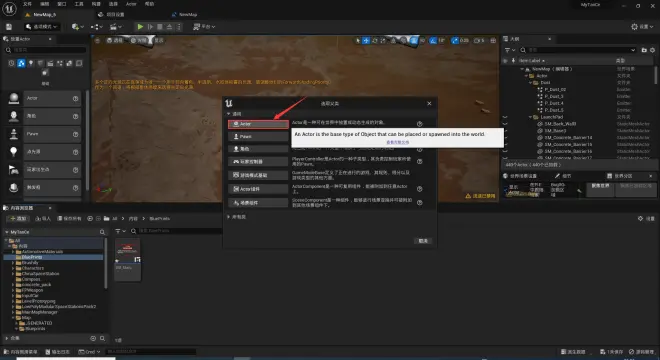
Task: Choose Scene Component parent class in dialog
Action: coord(258,203)
